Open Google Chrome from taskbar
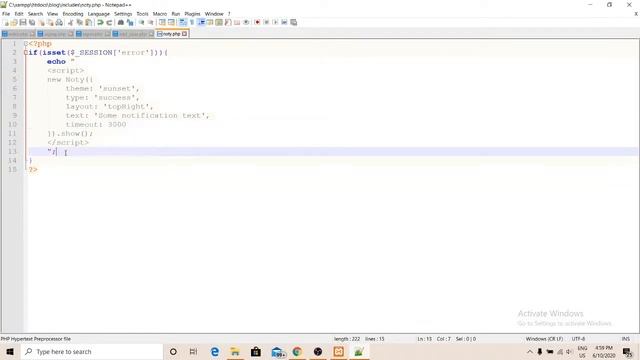The height and width of the screenshot is (360, 640). pyautogui.click(x=297, y=351)
